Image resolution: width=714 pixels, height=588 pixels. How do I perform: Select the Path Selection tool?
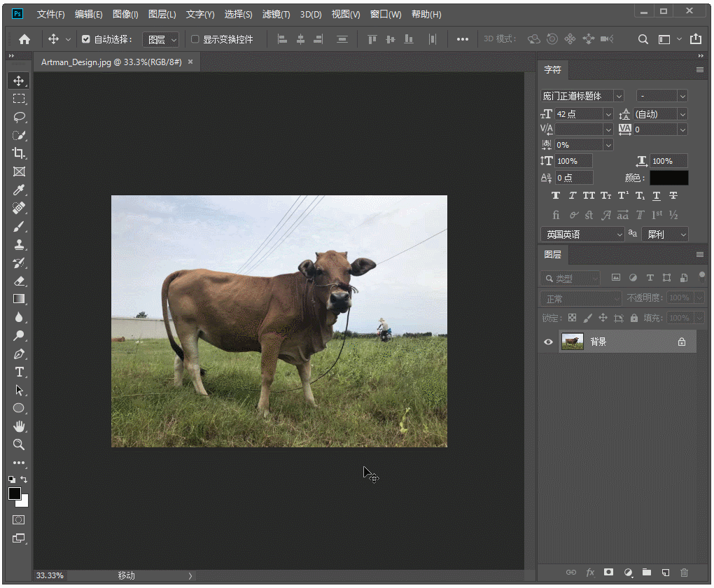point(19,391)
